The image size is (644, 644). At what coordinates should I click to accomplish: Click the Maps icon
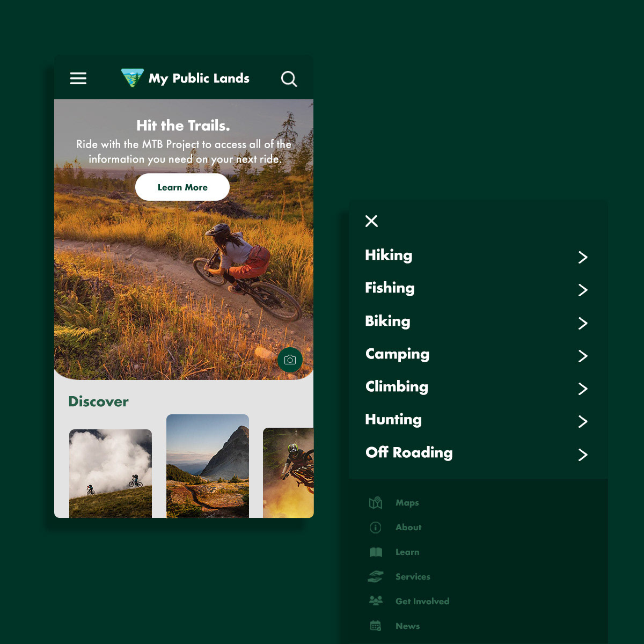pos(376,503)
